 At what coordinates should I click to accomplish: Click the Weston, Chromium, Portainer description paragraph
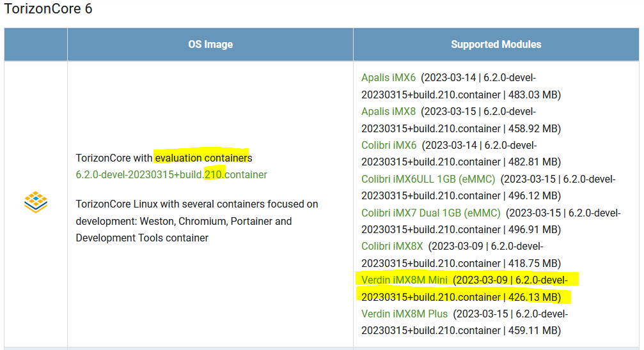[x=197, y=221]
